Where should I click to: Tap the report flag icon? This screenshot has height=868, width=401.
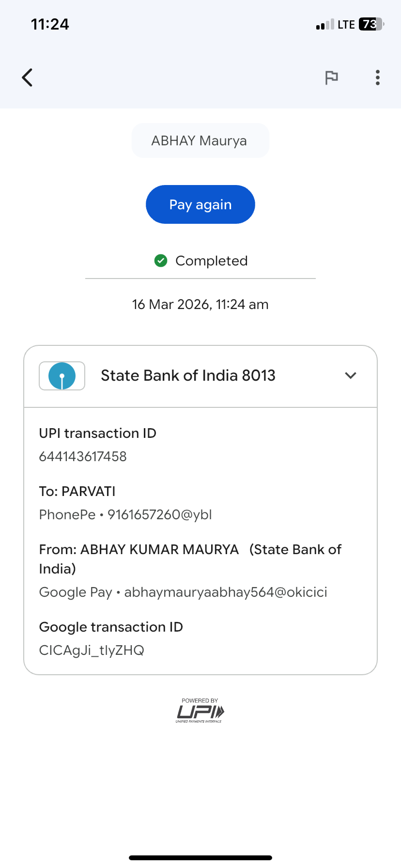tap(331, 77)
